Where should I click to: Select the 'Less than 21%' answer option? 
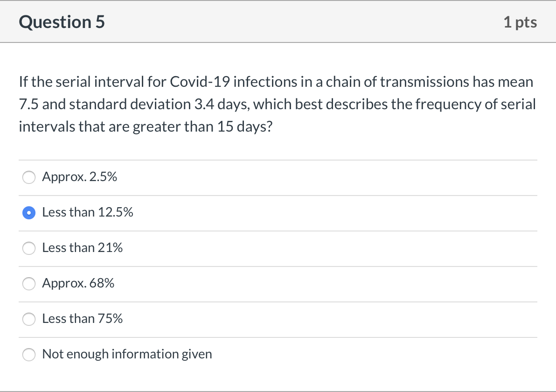(29, 248)
